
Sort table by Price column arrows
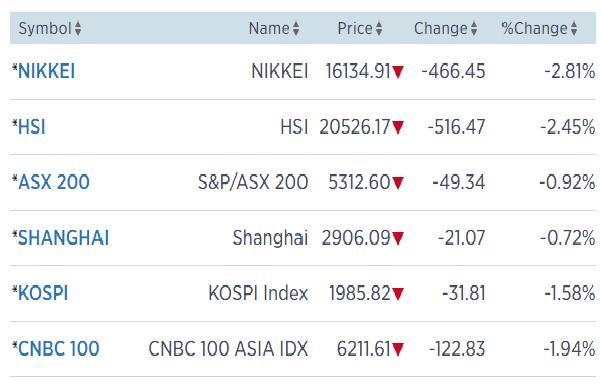click(379, 29)
